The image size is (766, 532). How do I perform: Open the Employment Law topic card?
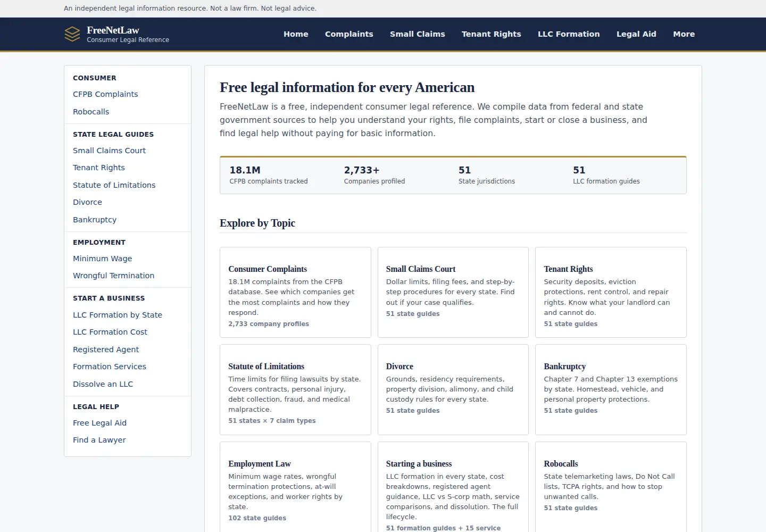pos(295,487)
